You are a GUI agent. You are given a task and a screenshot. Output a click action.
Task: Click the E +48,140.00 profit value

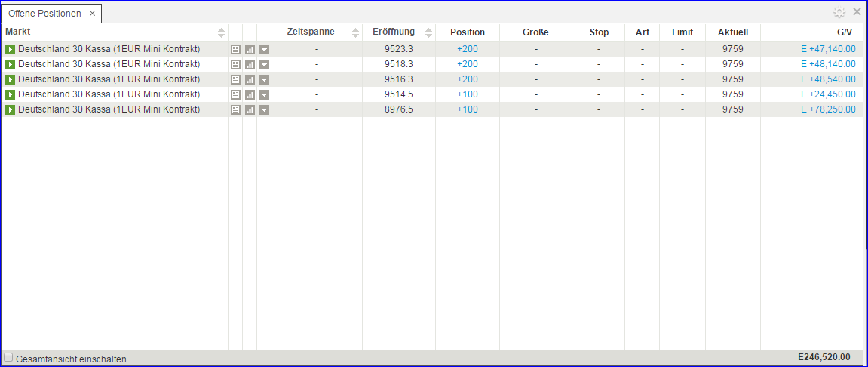828,63
